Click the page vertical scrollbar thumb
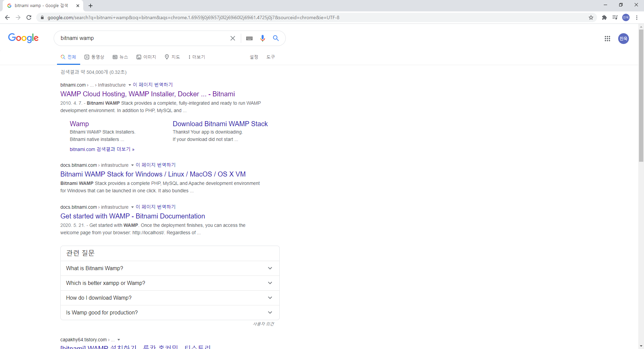644x349 pixels. point(641,96)
